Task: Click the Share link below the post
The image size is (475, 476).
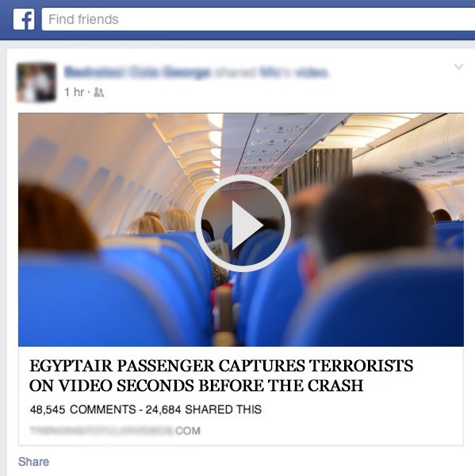Action: [x=33, y=462]
